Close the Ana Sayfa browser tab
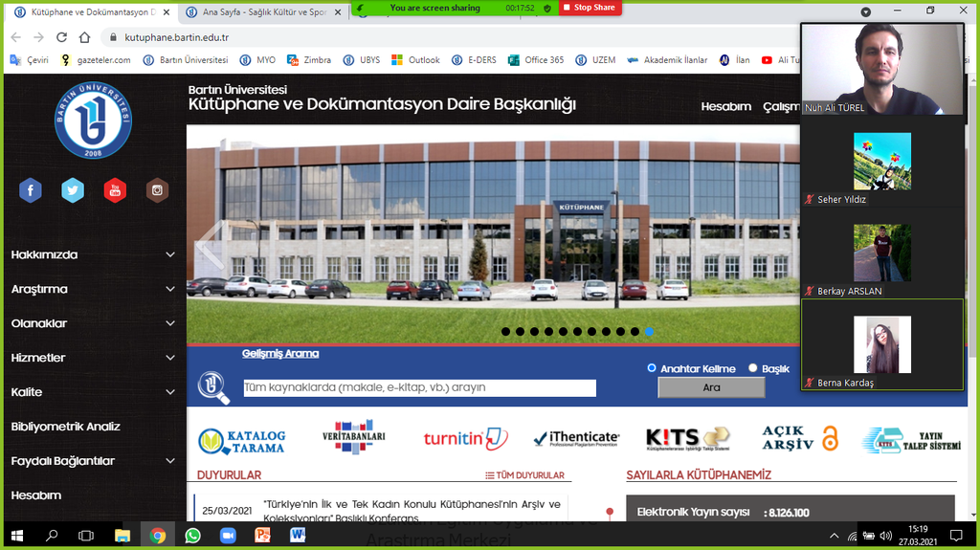This screenshot has width=980, height=550. tap(338, 11)
